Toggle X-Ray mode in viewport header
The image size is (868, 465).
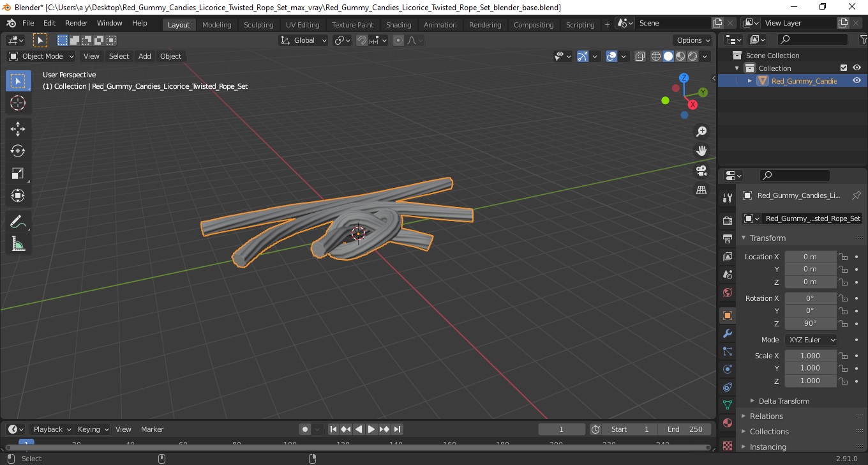point(640,56)
